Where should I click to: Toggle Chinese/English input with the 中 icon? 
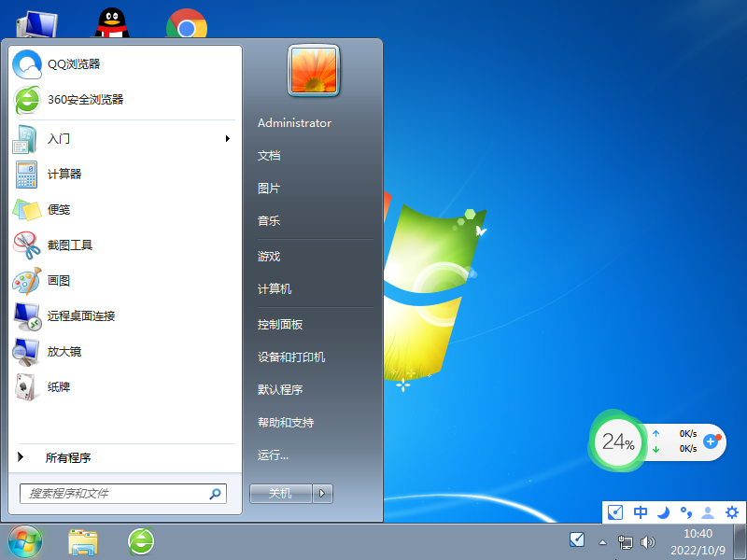[640, 512]
